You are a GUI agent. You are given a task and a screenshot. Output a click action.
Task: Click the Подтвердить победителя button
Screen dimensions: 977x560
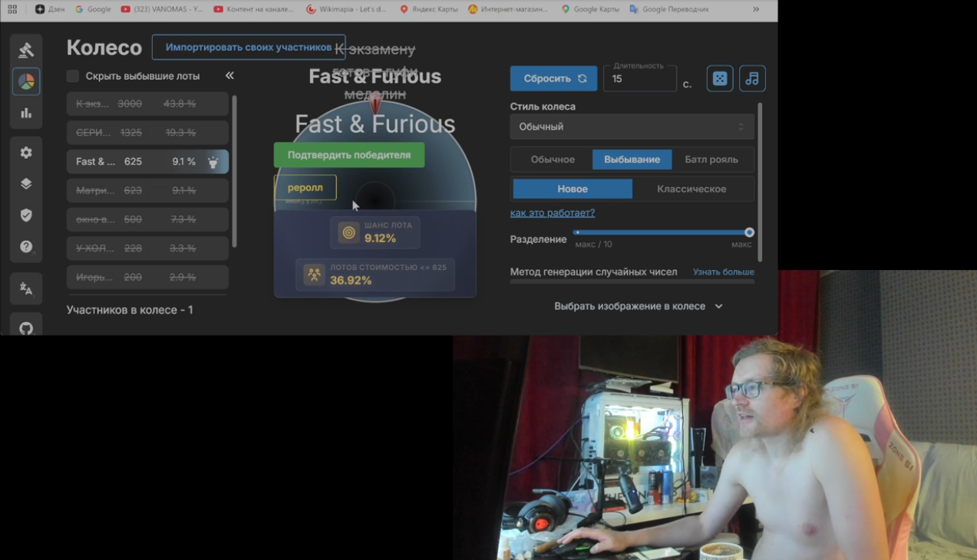[349, 154]
